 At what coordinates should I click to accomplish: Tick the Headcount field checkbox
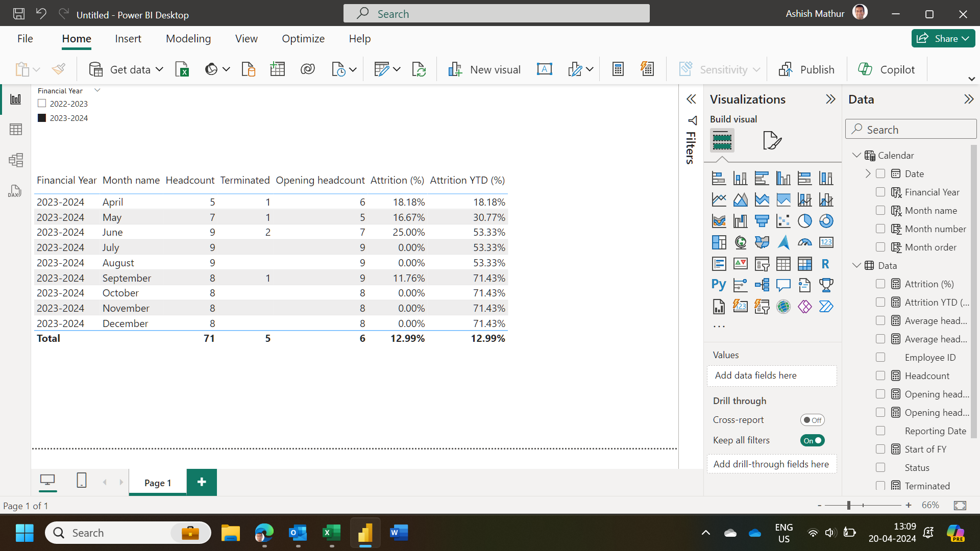pyautogui.click(x=880, y=376)
